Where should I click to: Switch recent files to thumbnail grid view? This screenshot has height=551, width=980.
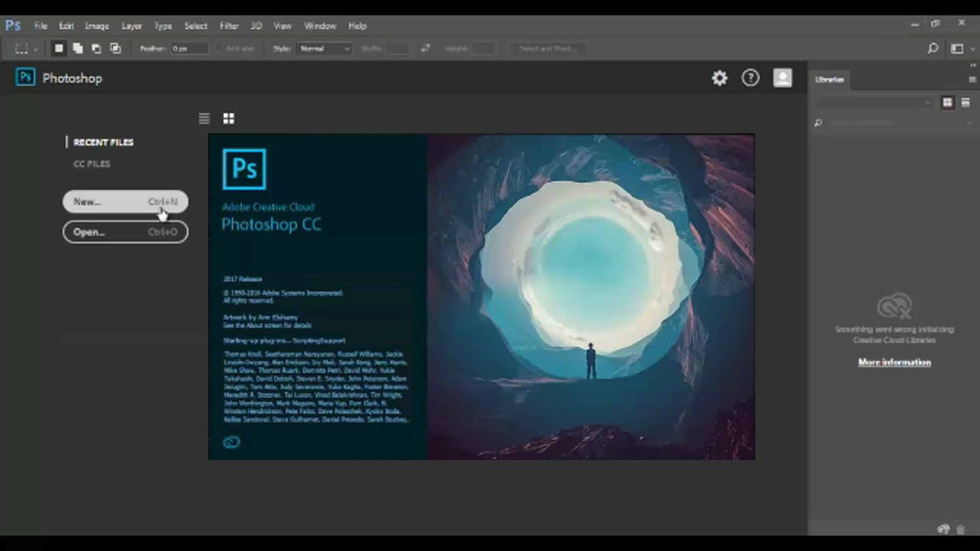(x=228, y=118)
